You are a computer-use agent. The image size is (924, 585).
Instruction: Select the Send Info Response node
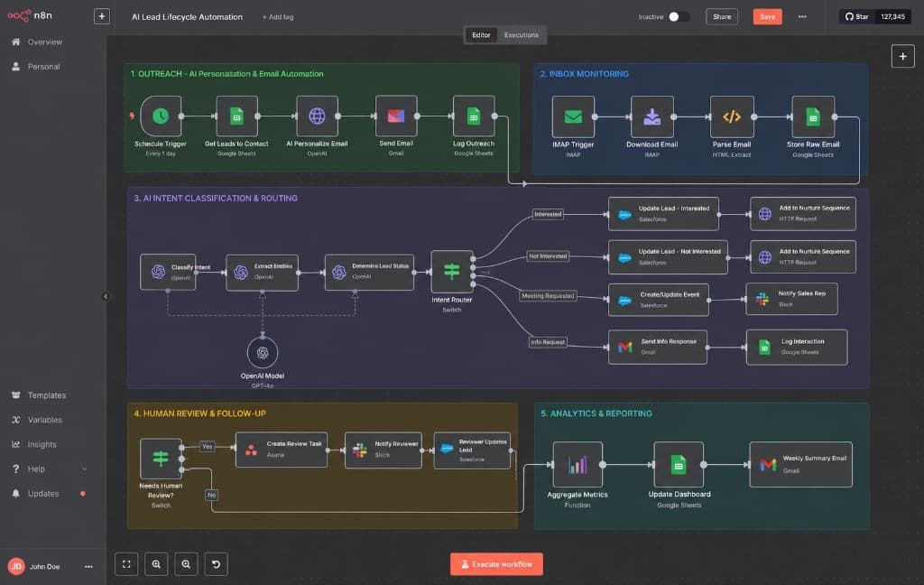(x=658, y=347)
